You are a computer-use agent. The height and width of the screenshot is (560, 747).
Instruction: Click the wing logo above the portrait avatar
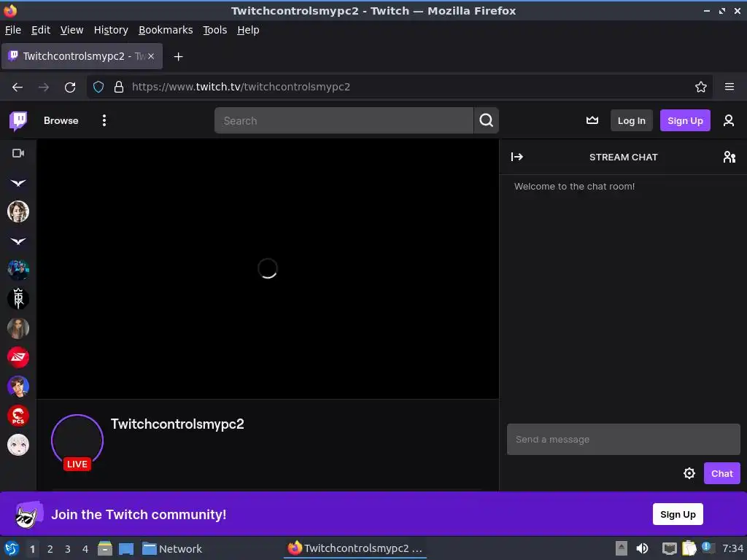click(18, 183)
